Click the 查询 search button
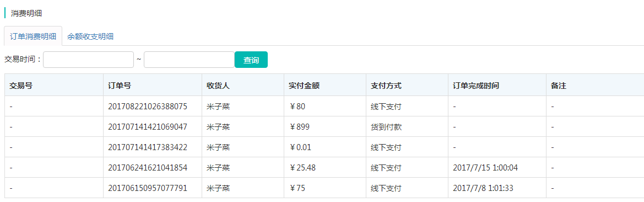Image resolution: width=644 pixels, height=202 pixels. click(x=251, y=60)
